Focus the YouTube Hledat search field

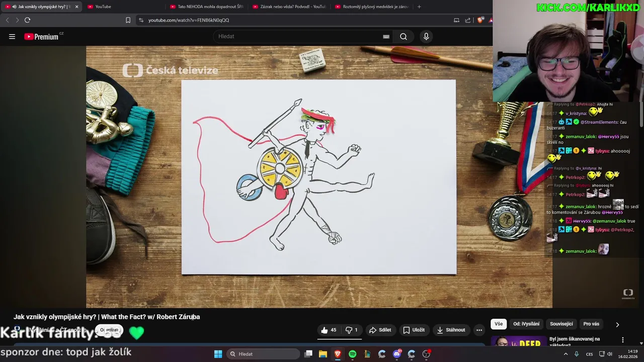tap(302, 36)
